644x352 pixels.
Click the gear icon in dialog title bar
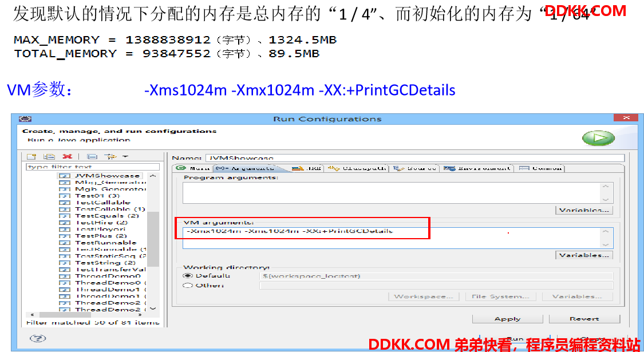coord(25,119)
